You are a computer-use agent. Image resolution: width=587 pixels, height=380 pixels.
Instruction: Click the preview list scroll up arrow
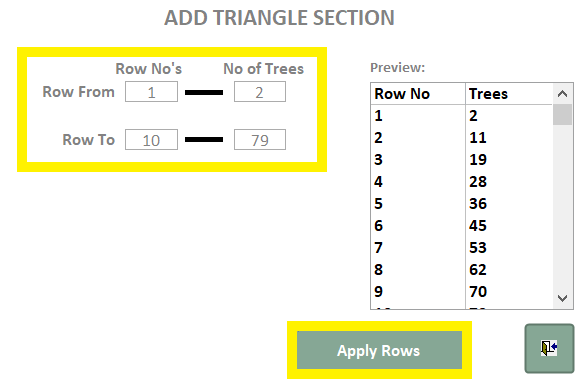click(x=562, y=94)
